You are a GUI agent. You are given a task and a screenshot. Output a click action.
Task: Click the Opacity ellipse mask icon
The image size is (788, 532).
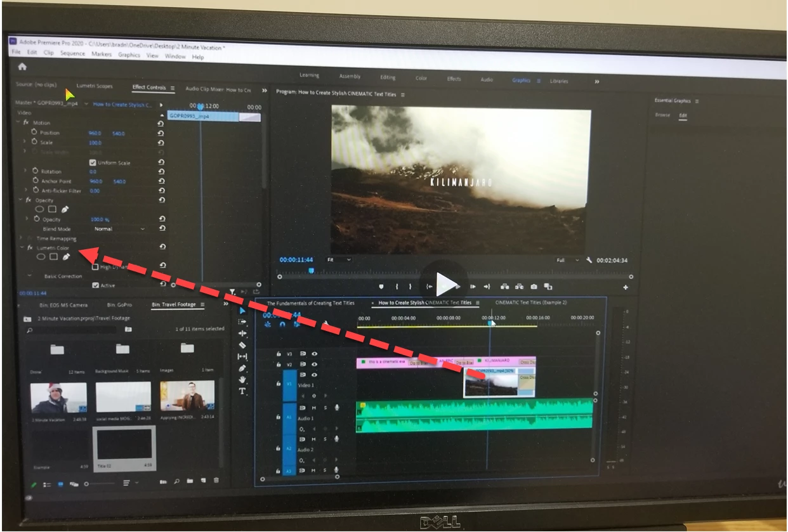click(39, 209)
